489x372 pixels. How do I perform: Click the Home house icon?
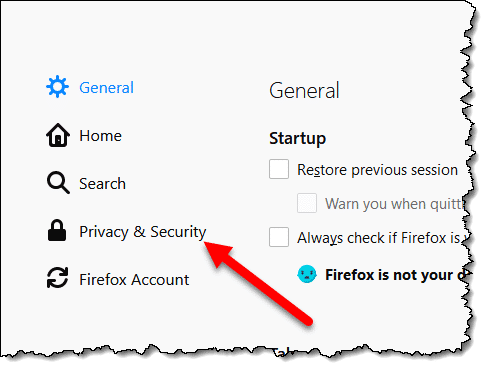58,135
